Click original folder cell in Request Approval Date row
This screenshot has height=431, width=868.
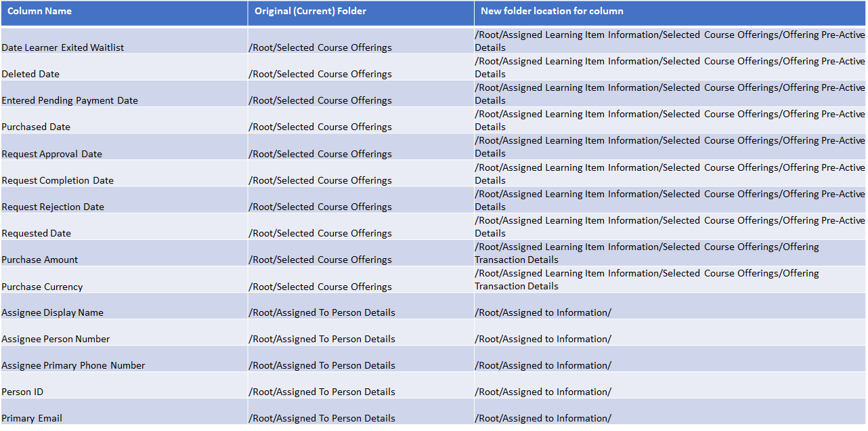[361, 146]
